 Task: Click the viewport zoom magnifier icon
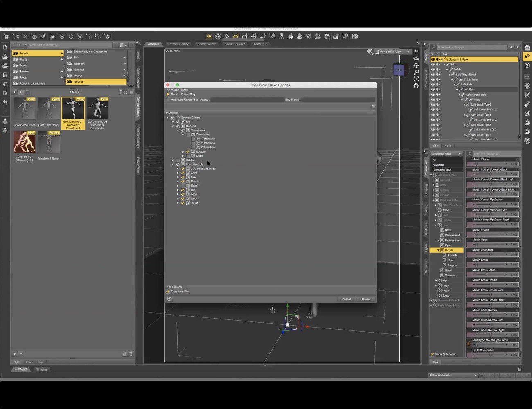click(416, 72)
